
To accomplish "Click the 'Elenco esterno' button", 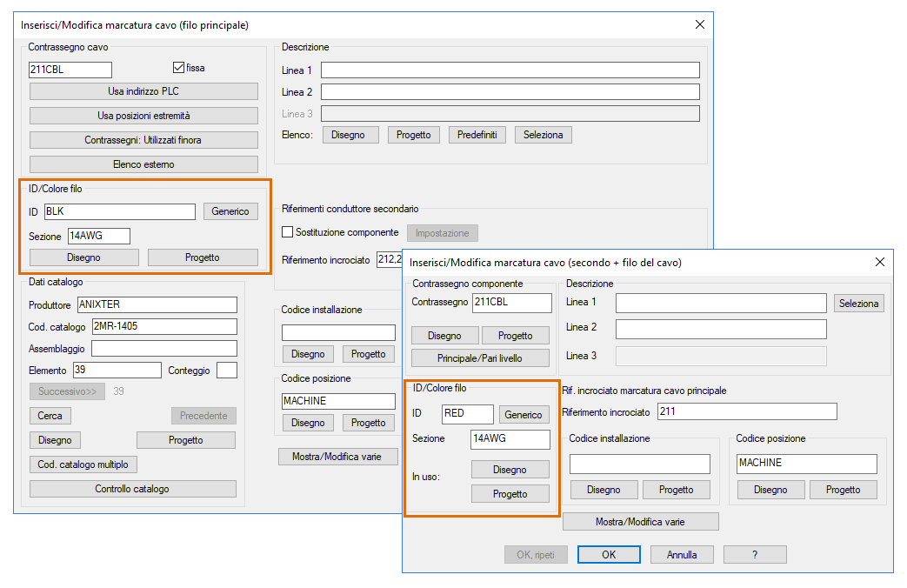I will pyautogui.click(x=143, y=164).
